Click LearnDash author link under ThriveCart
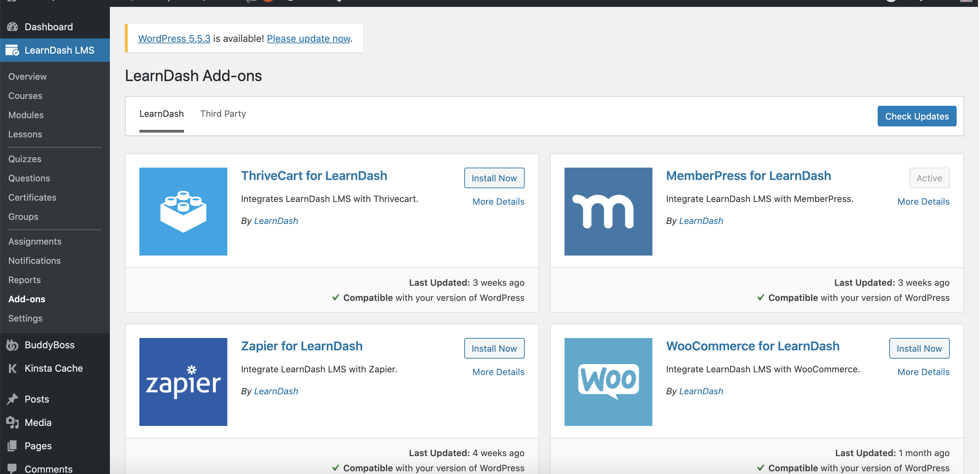 276,221
